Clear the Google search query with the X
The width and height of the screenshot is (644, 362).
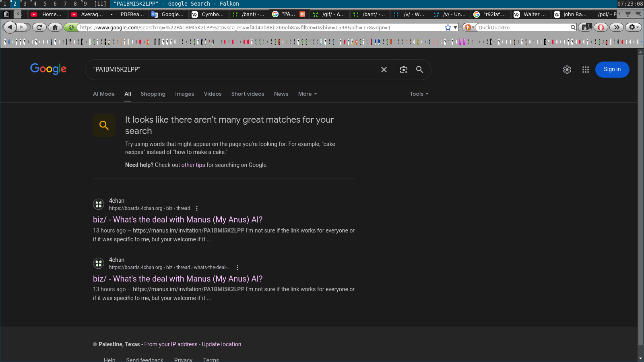(x=384, y=70)
